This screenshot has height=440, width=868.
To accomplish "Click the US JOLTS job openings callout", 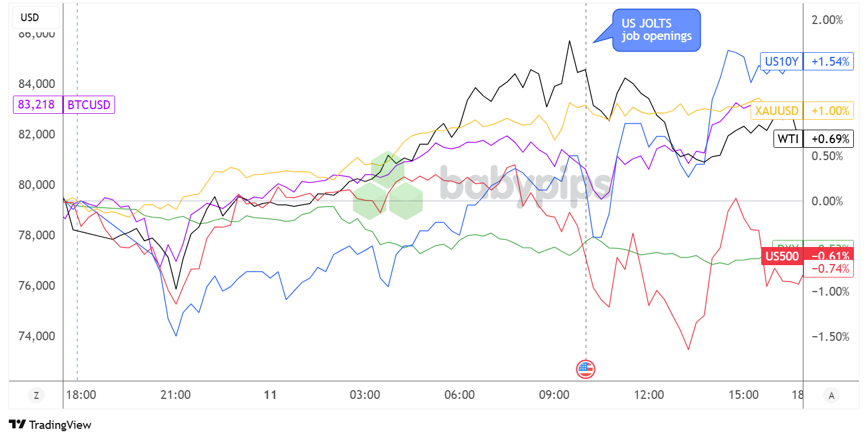I will [656, 30].
